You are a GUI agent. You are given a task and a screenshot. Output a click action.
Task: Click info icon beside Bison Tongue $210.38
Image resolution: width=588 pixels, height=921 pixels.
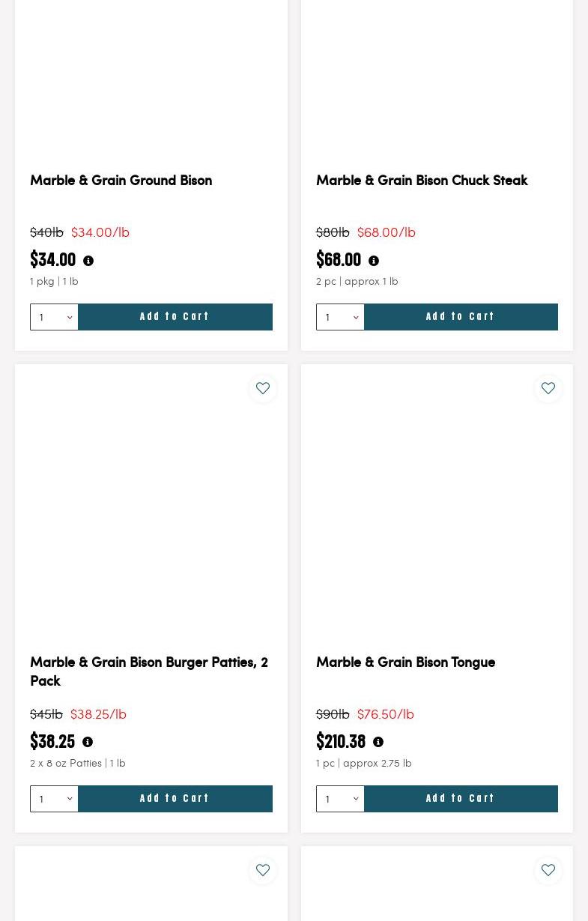[378, 742]
